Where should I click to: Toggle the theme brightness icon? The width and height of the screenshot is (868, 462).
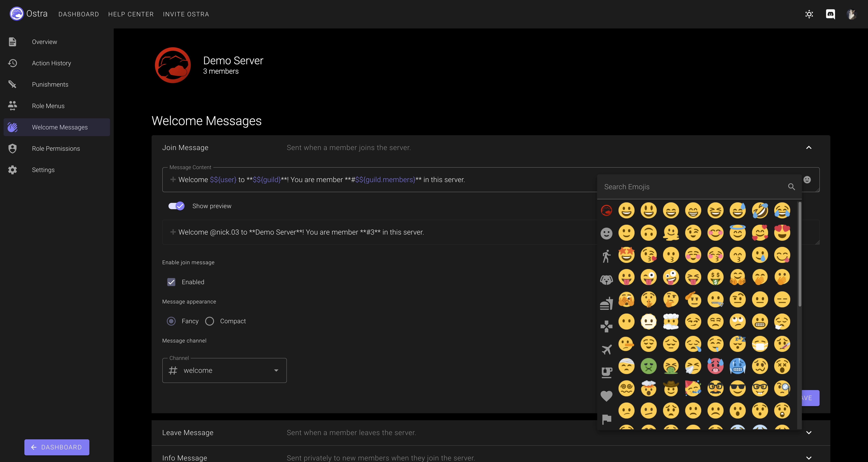[809, 14]
